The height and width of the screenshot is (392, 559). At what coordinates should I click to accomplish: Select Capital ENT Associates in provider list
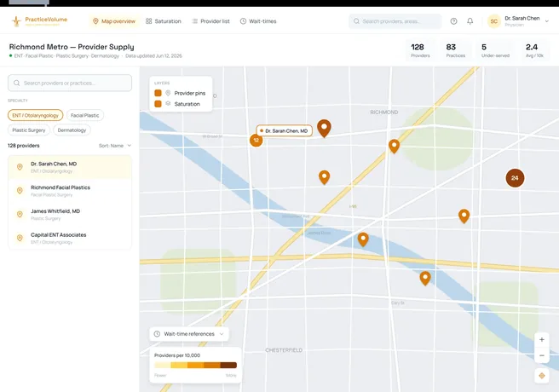point(70,238)
